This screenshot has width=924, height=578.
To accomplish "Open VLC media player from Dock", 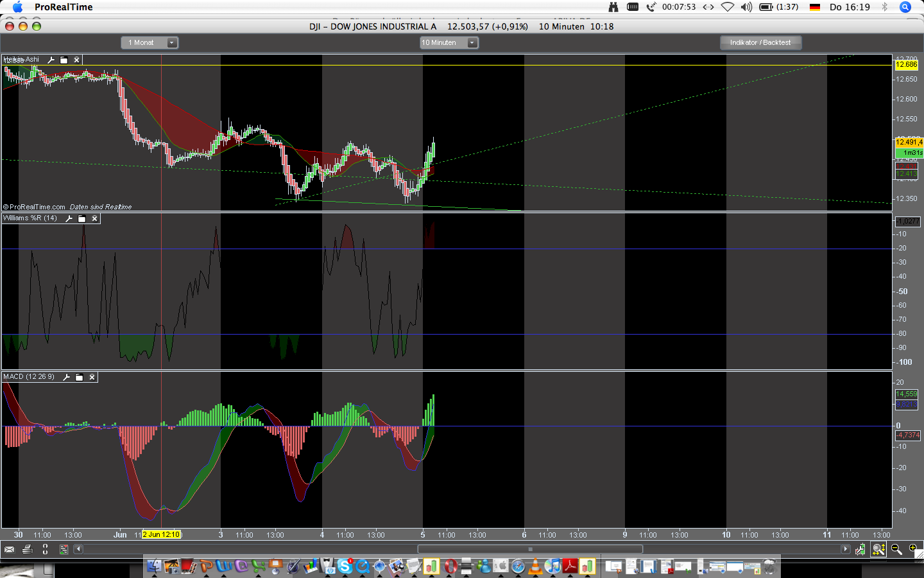I will 535,566.
